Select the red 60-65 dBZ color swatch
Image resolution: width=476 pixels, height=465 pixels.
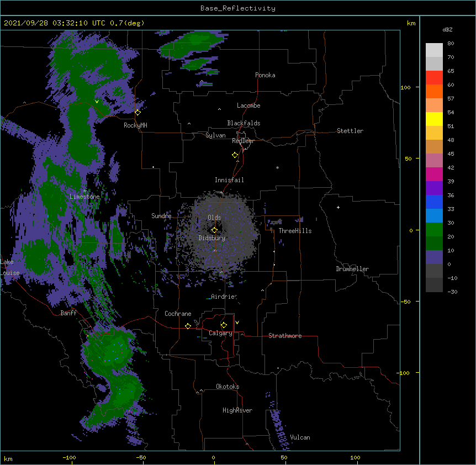[x=434, y=77]
